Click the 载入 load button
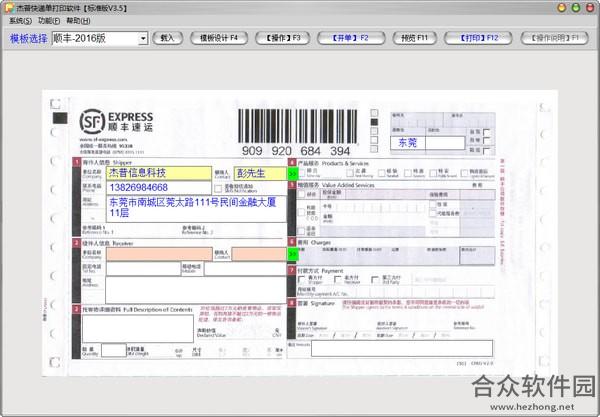 [x=167, y=38]
